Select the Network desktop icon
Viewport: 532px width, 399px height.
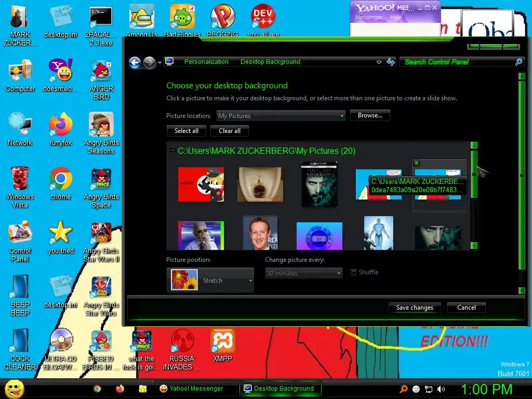(20, 129)
